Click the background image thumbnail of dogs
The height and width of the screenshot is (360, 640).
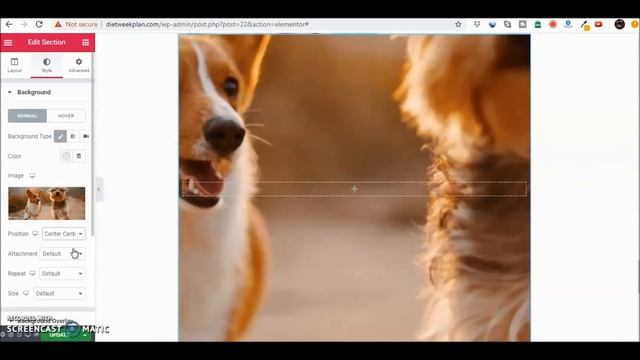coord(47,203)
